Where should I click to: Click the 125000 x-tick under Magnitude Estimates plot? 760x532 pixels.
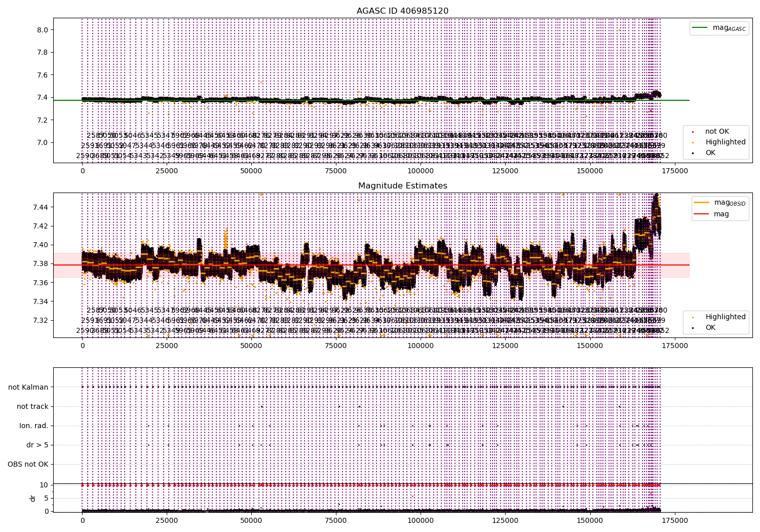coord(505,346)
